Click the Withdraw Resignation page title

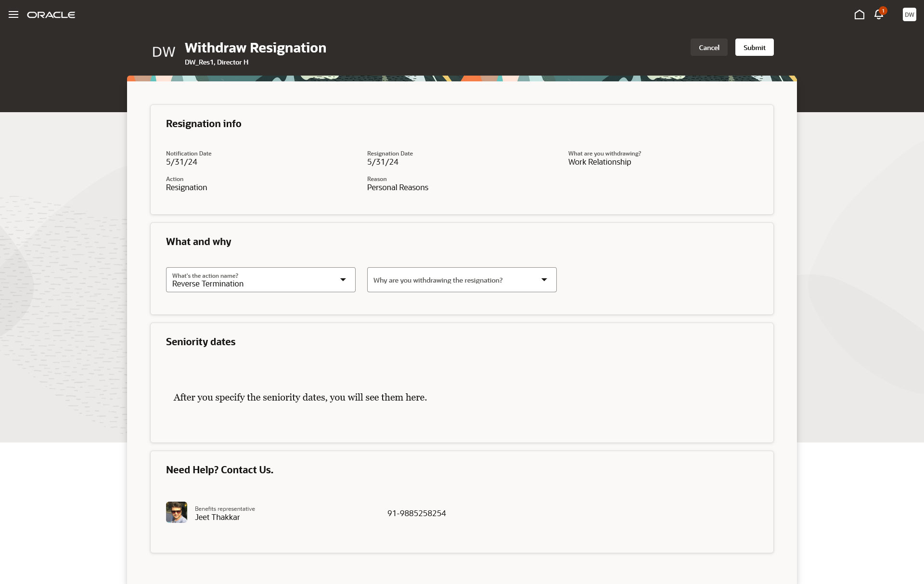click(255, 48)
